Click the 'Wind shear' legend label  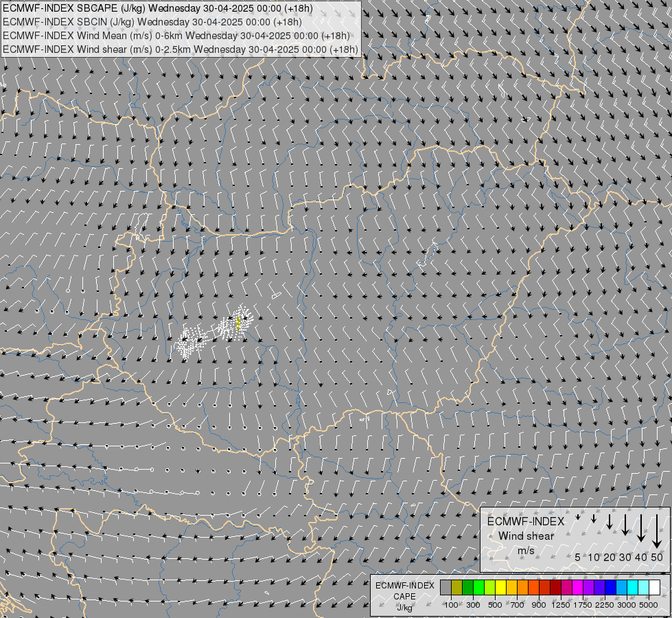(526, 536)
